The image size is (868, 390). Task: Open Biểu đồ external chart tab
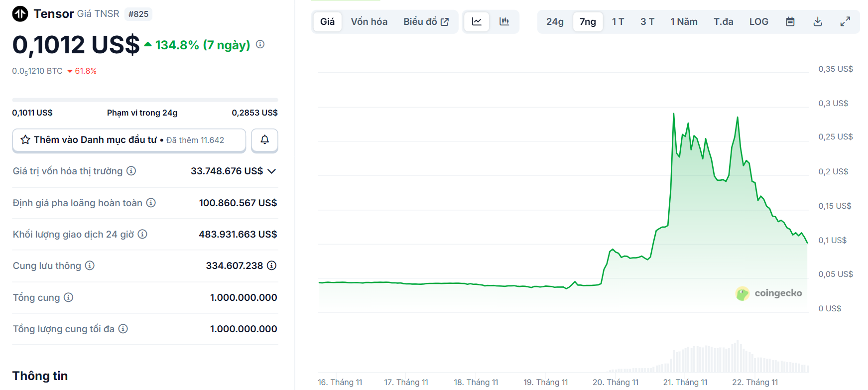(426, 21)
